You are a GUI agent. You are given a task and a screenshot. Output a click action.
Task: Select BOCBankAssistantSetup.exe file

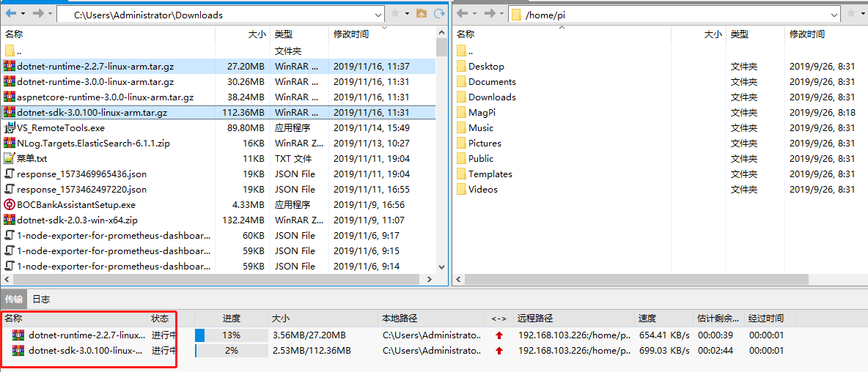[x=218, y=204]
